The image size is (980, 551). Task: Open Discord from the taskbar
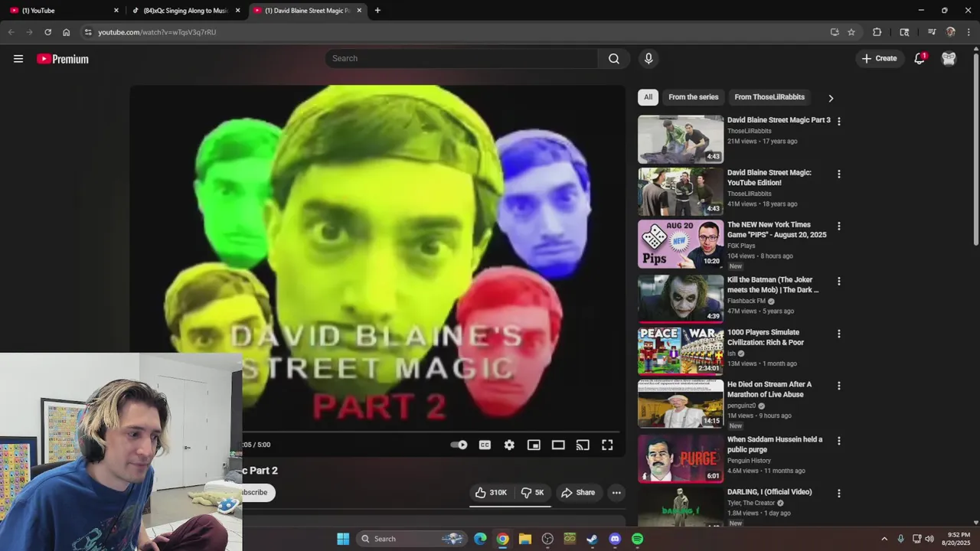[x=615, y=539]
